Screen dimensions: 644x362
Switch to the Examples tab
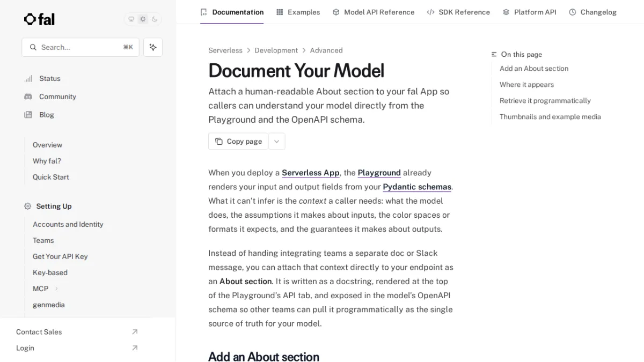[298, 12]
